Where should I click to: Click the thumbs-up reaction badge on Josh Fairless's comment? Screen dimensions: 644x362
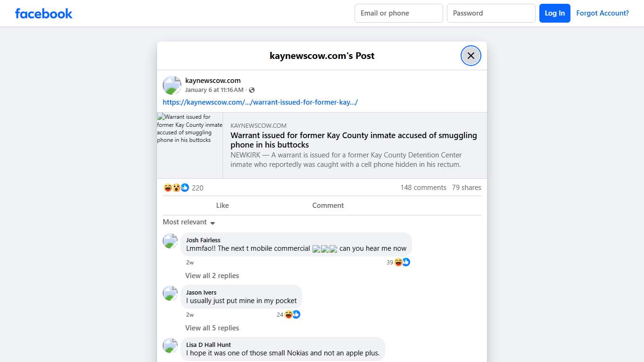point(406,262)
